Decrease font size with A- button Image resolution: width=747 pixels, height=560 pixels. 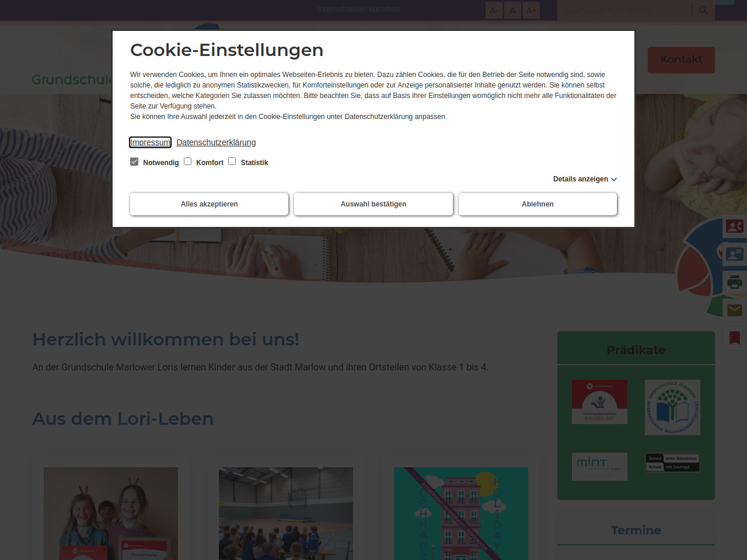pos(494,10)
